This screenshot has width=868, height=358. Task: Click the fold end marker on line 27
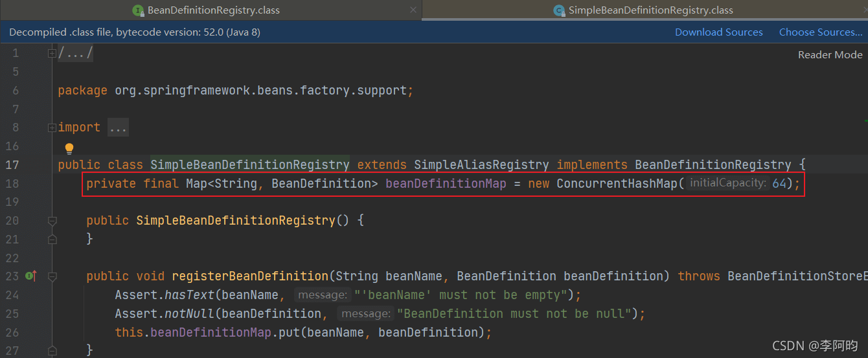pos(52,350)
